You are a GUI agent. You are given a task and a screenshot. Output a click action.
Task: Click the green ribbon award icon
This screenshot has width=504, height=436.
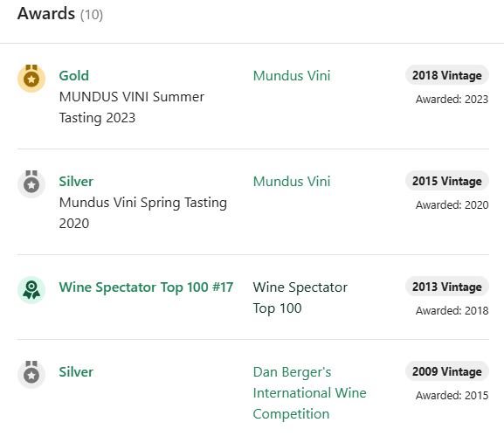coord(31,290)
